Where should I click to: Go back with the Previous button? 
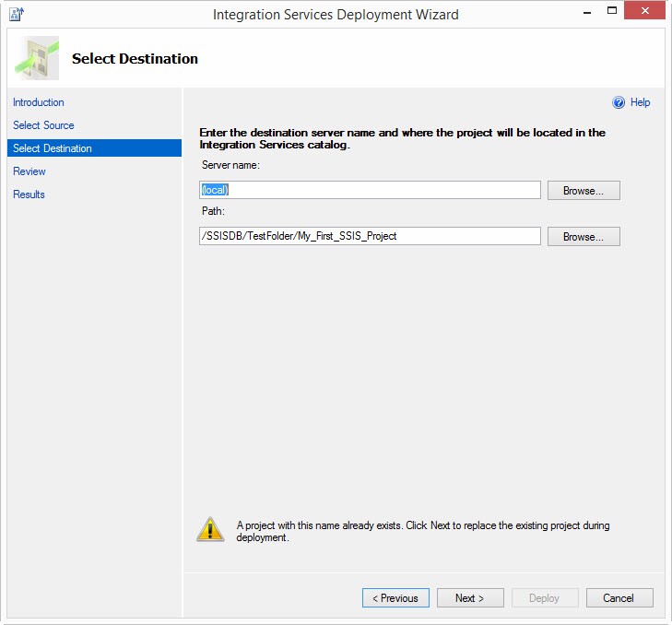[x=395, y=598]
